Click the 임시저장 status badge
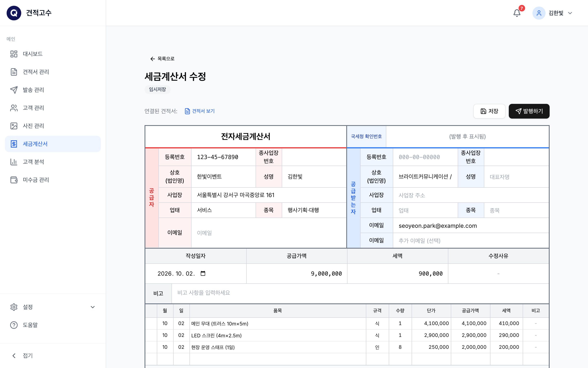The width and height of the screenshot is (588, 368). pyautogui.click(x=157, y=89)
